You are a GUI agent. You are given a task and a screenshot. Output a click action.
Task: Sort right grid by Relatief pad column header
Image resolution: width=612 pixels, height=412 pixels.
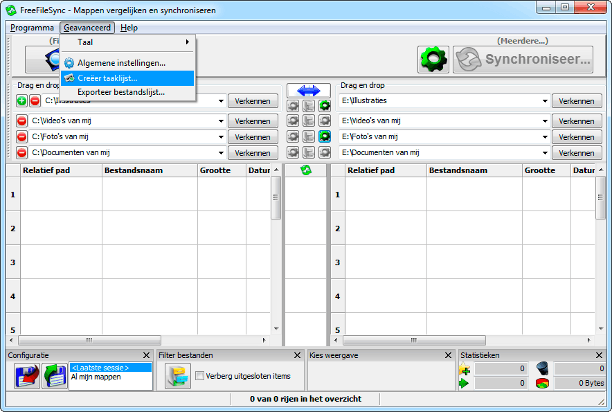(386, 170)
